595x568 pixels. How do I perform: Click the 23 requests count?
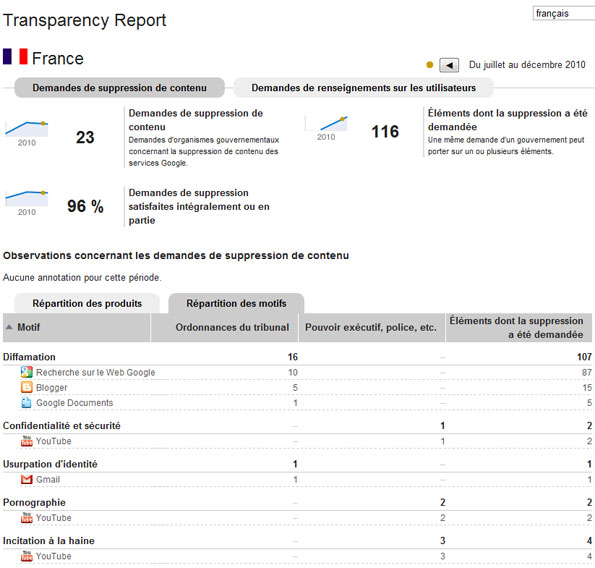click(x=85, y=137)
